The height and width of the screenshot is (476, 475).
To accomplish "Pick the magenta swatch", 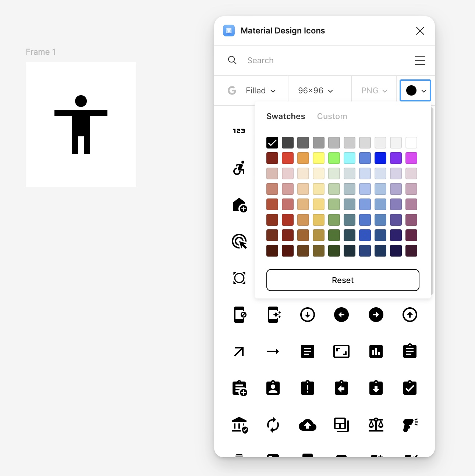I will click(411, 158).
